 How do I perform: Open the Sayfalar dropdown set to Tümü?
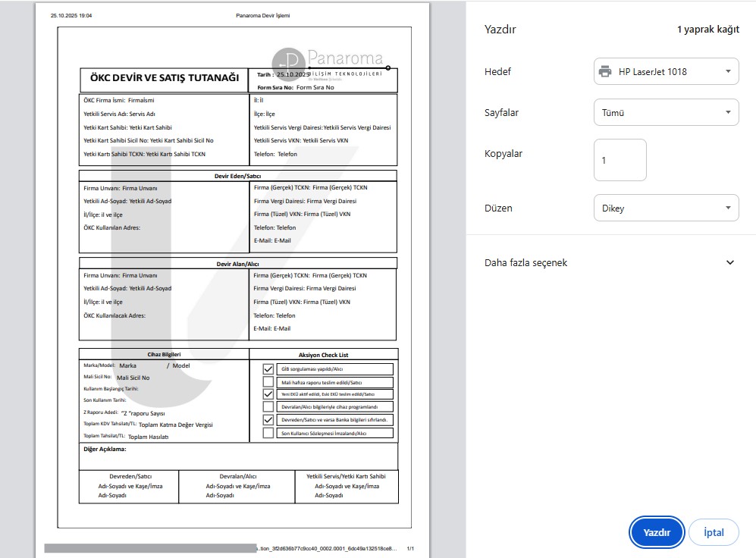[665, 113]
